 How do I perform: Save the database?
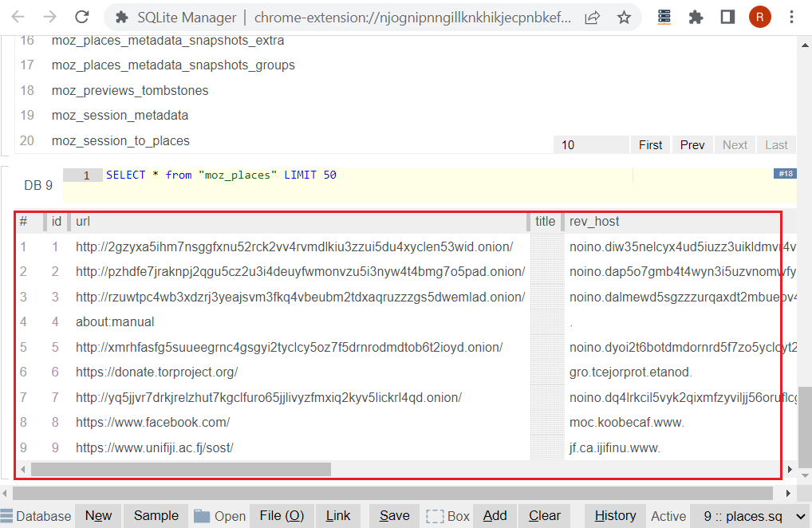[x=394, y=516]
